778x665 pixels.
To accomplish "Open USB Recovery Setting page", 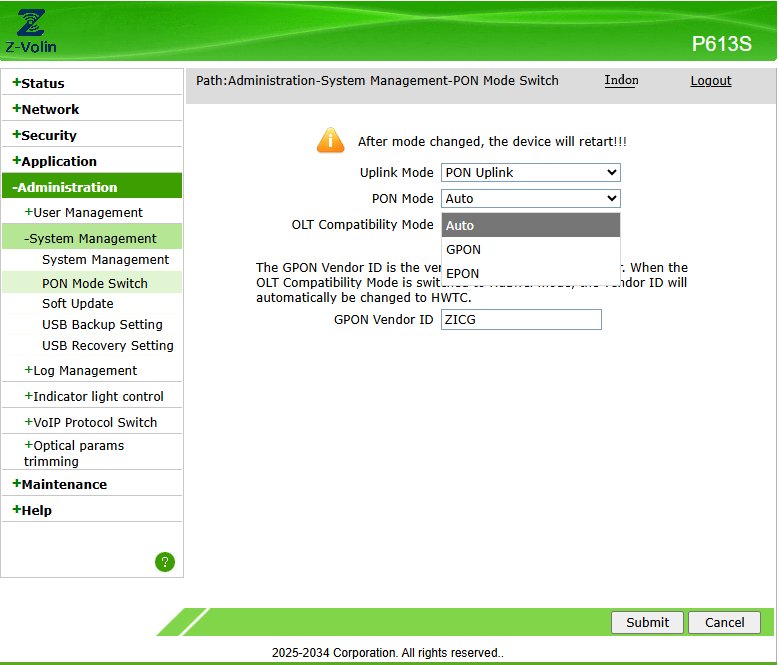I will tap(108, 345).
